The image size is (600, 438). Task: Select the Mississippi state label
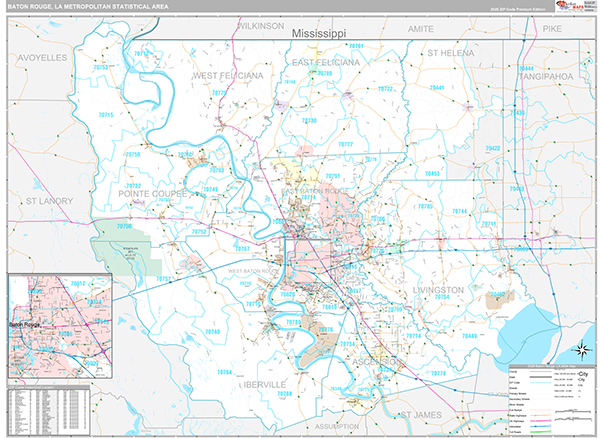tap(318, 34)
